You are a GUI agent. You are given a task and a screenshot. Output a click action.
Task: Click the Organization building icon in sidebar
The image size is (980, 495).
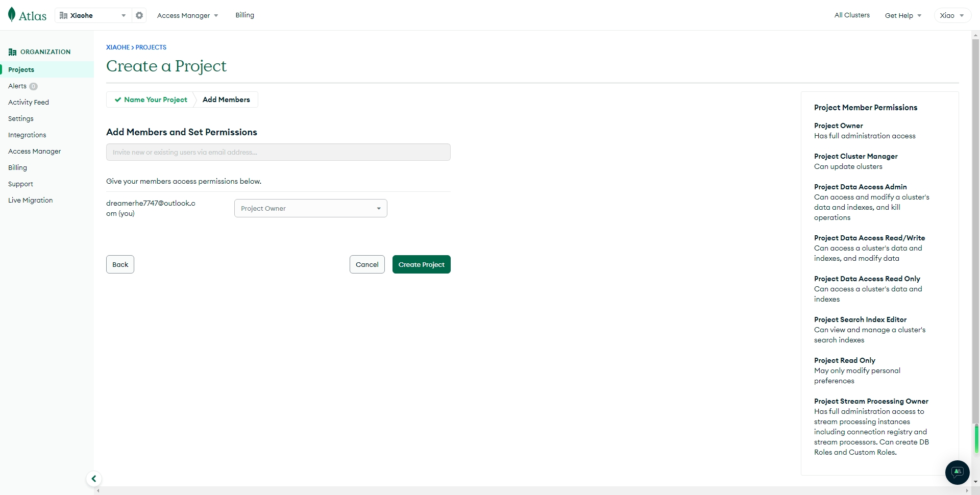13,52
